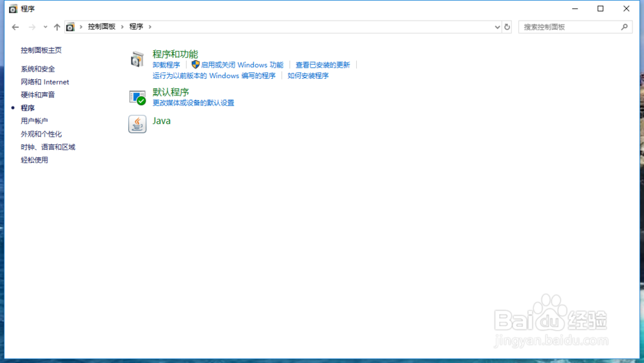Image resolution: width=644 pixels, height=363 pixels.
Task: Open 硬件和声音 category
Action: [38, 95]
